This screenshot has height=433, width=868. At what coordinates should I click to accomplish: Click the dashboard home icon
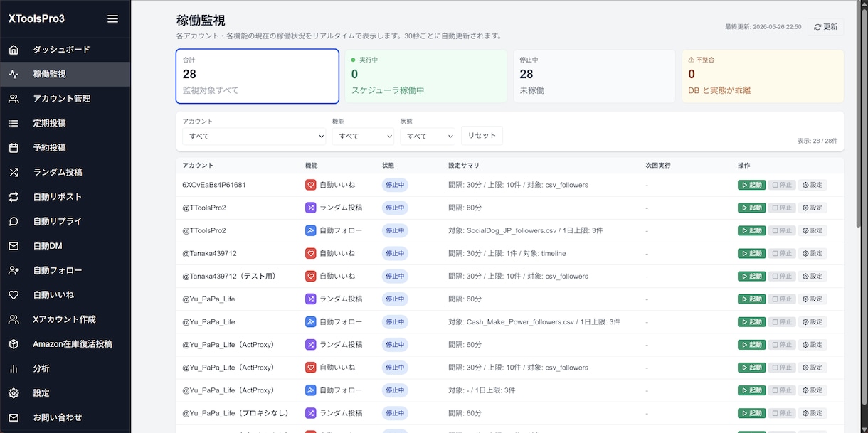[x=14, y=50]
